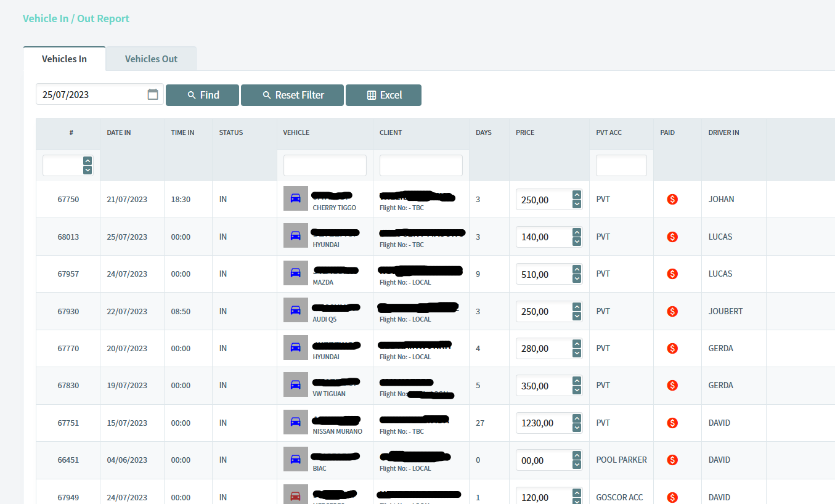Click the Reset Filter button
This screenshot has width=835, height=504.
[x=292, y=95]
